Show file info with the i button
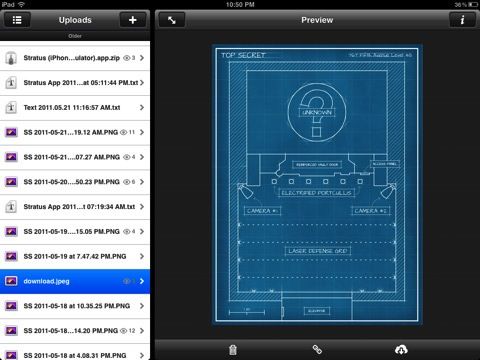The width and height of the screenshot is (480, 360). pyautogui.click(x=462, y=20)
